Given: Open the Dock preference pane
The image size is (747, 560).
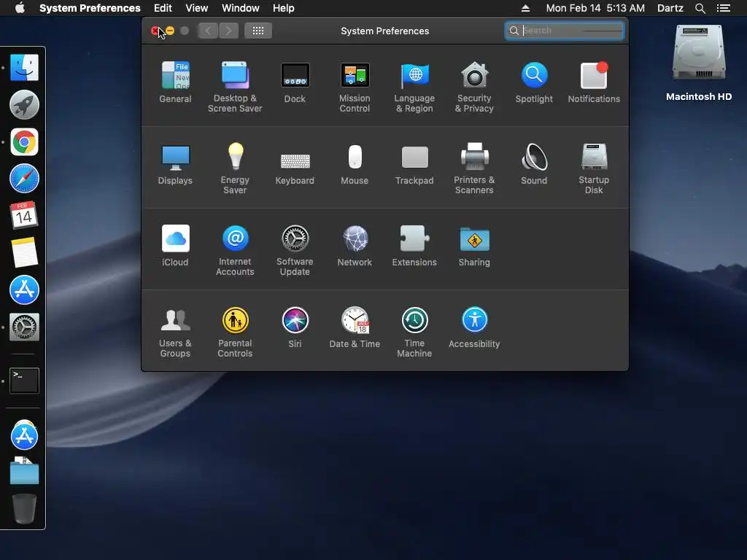Looking at the screenshot, I should (295, 82).
